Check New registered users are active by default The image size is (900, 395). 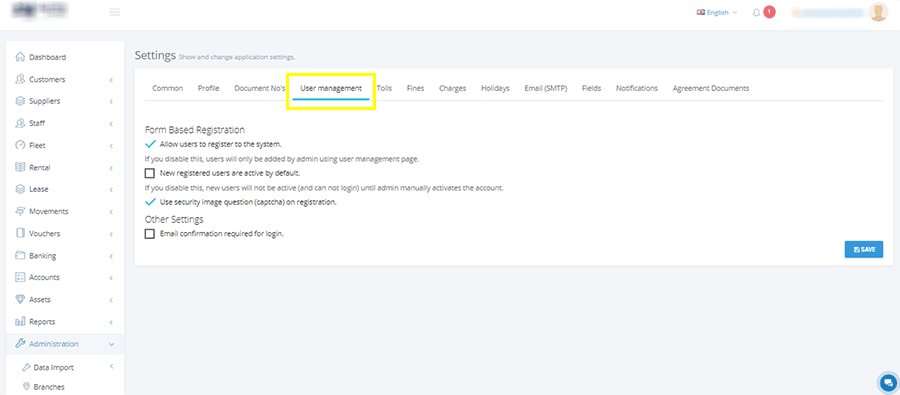click(x=150, y=173)
